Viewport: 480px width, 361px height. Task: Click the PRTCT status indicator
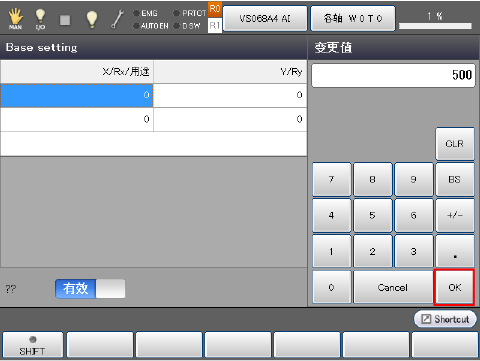coord(190,13)
